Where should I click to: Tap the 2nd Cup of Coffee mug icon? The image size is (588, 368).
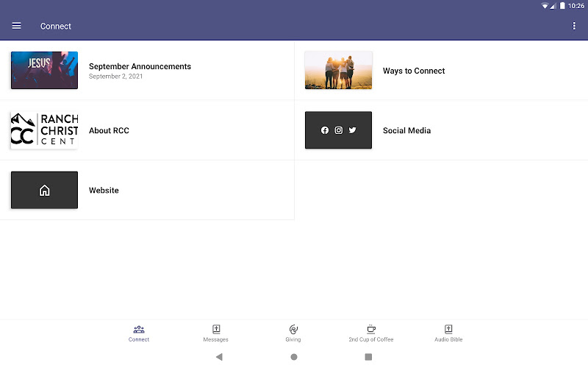pos(371,329)
